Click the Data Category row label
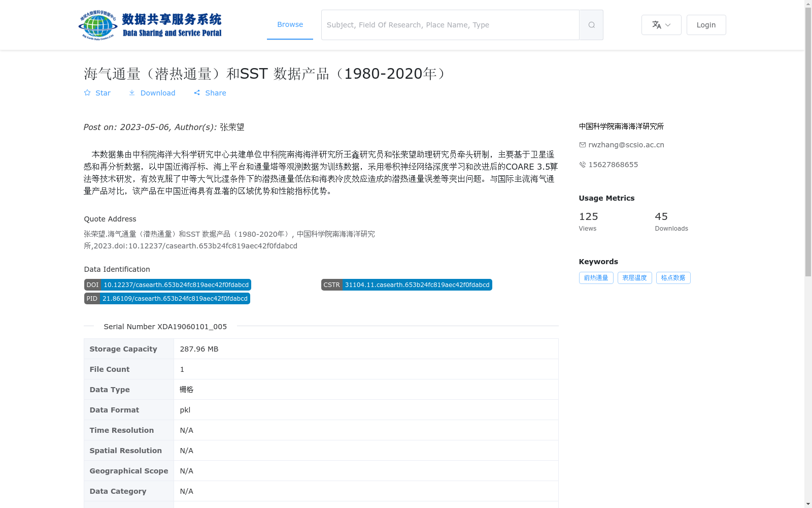The width and height of the screenshot is (812, 508). point(118,491)
